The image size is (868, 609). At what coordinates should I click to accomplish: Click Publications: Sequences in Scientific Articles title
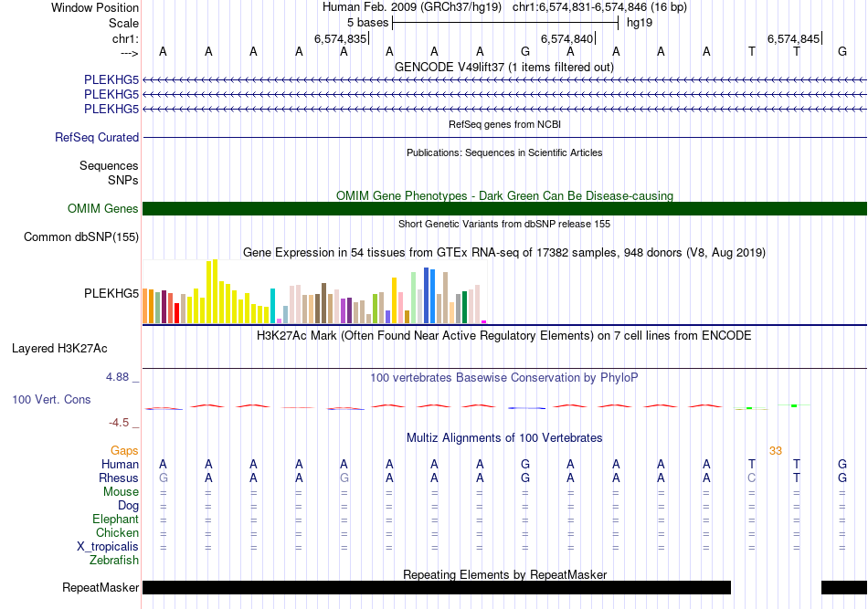tap(504, 152)
